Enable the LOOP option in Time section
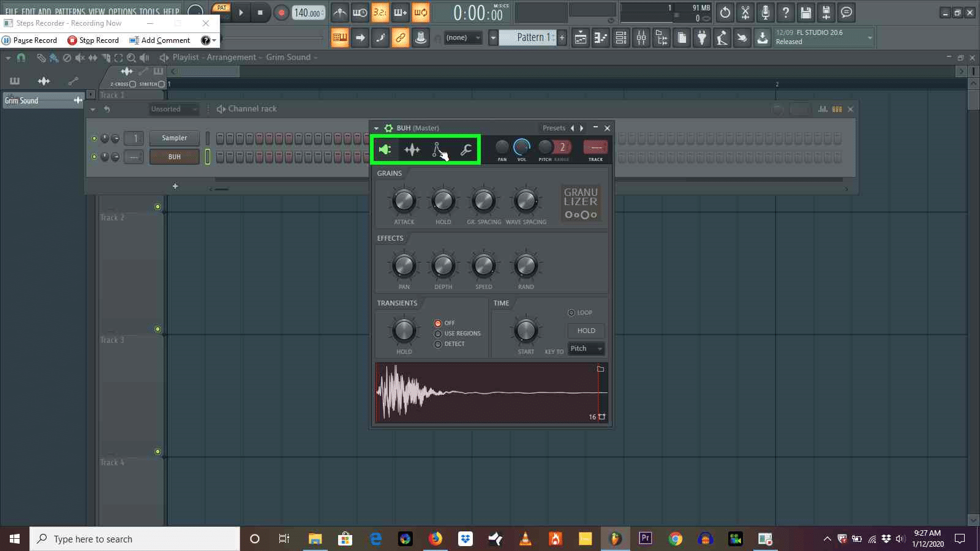 click(571, 313)
